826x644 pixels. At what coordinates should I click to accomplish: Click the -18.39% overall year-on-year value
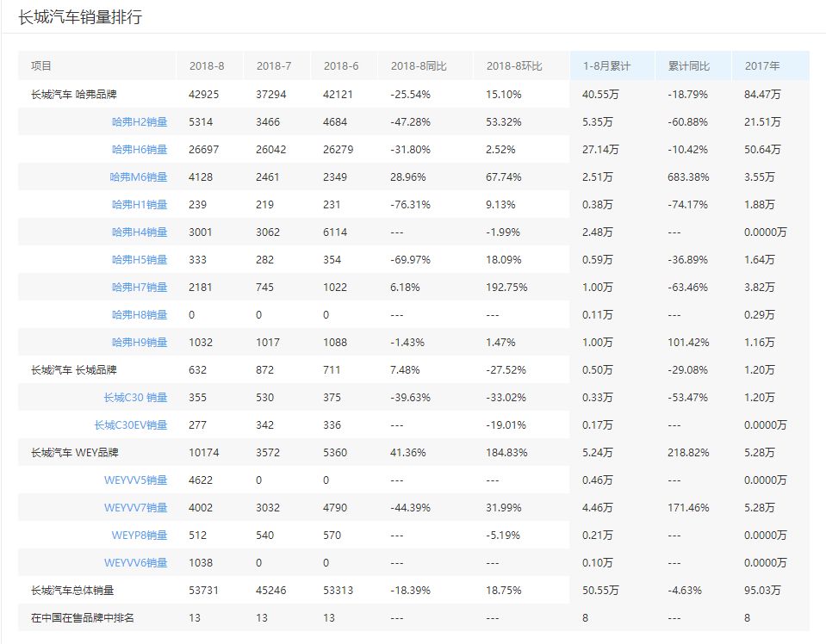pos(410,591)
